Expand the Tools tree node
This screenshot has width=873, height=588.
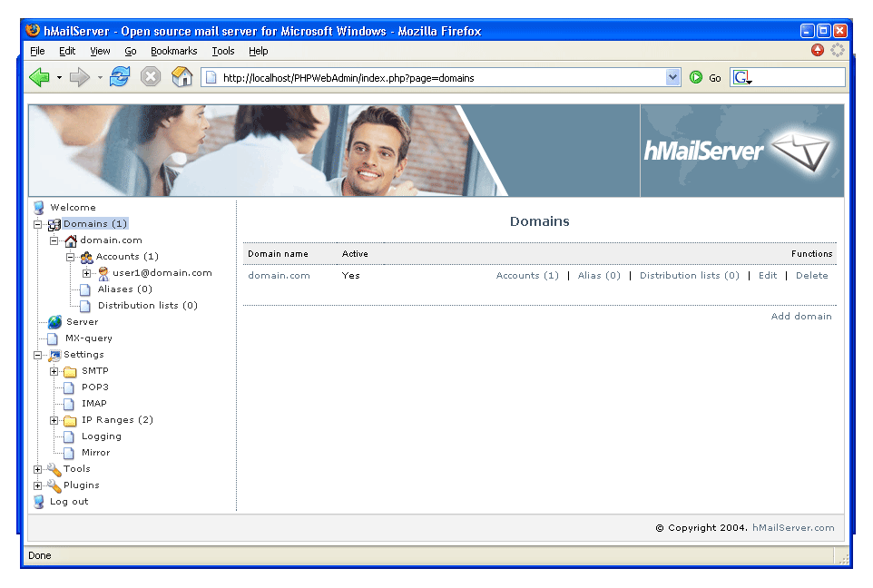38,469
